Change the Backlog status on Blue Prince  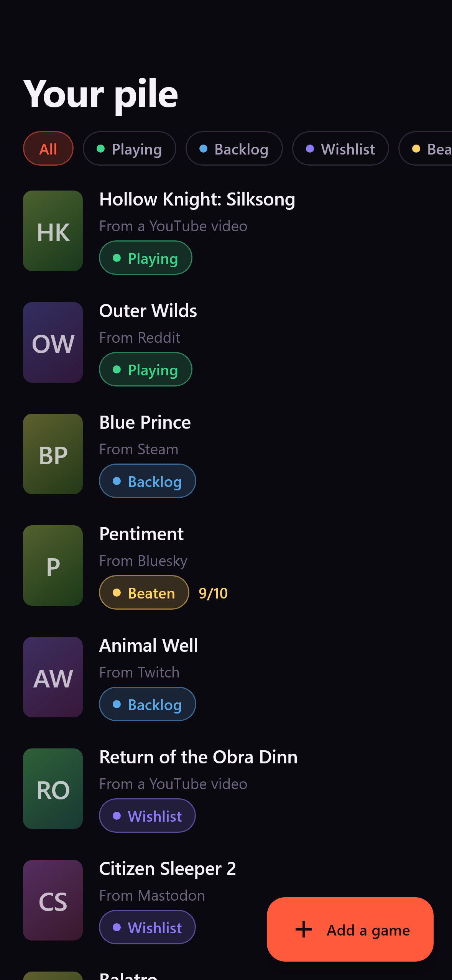[148, 481]
